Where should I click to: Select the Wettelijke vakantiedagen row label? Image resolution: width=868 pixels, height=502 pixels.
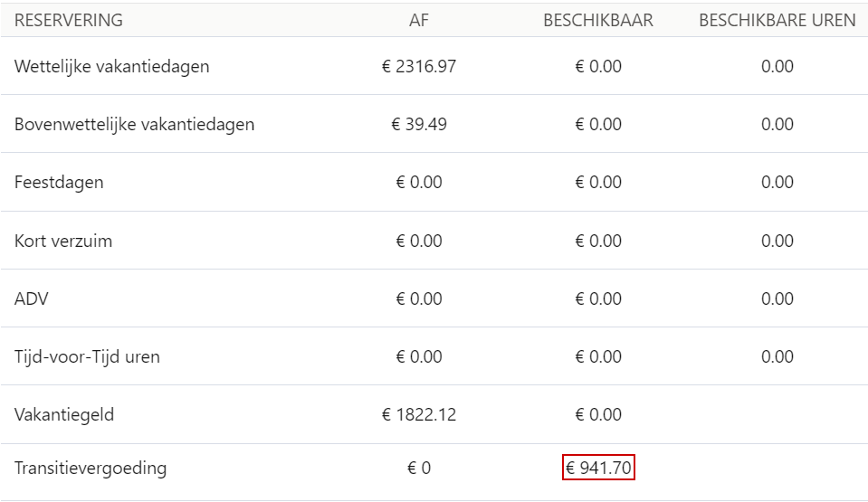pos(112,66)
